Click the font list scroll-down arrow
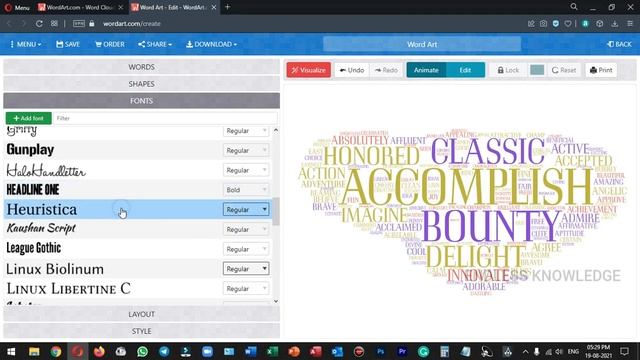The image size is (640, 360). [276, 301]
